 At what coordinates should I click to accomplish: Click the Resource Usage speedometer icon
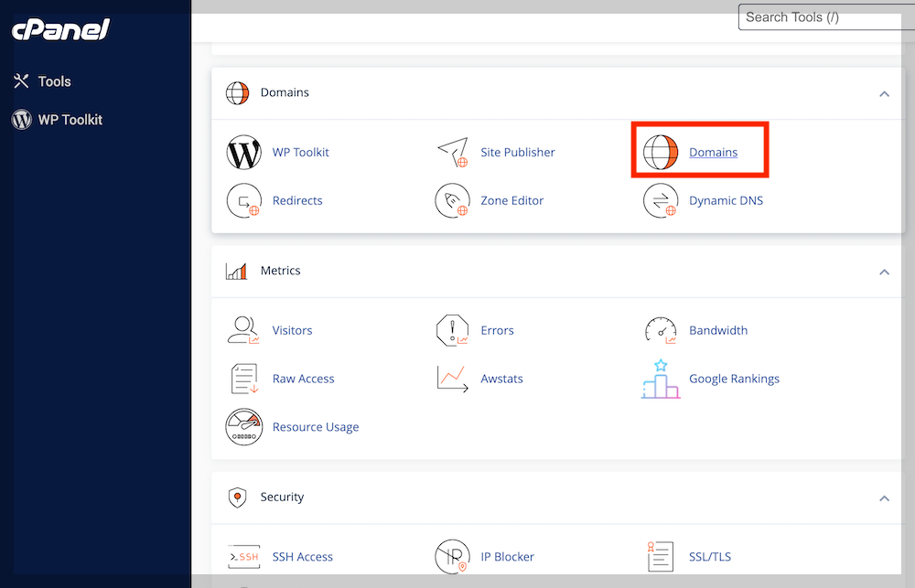coord(244,427)
